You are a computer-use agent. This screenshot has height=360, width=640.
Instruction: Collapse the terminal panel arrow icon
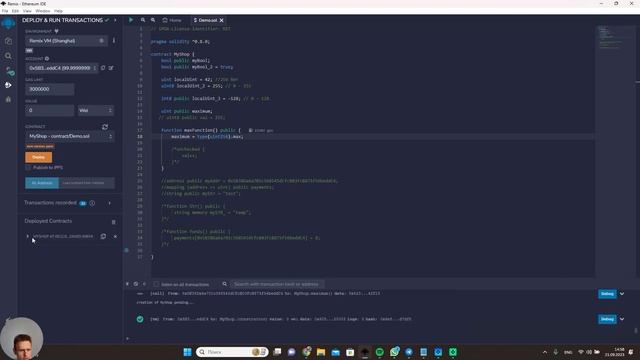point(127,284)
